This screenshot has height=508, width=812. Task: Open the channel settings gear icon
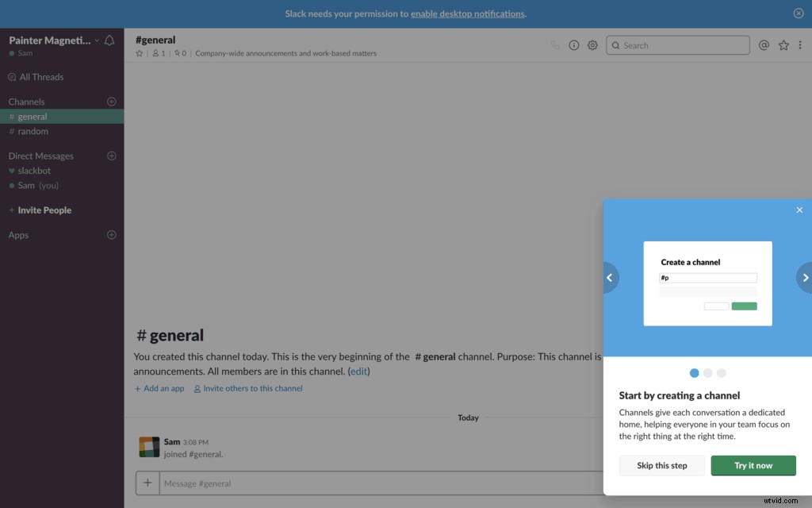(x=592, y=45)
